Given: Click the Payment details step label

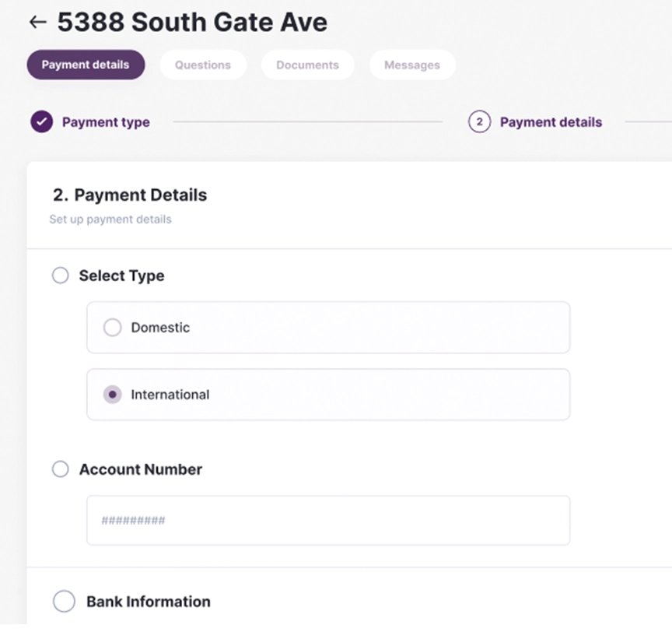Looking at the screenshot, I should click(x=551, y=122).
